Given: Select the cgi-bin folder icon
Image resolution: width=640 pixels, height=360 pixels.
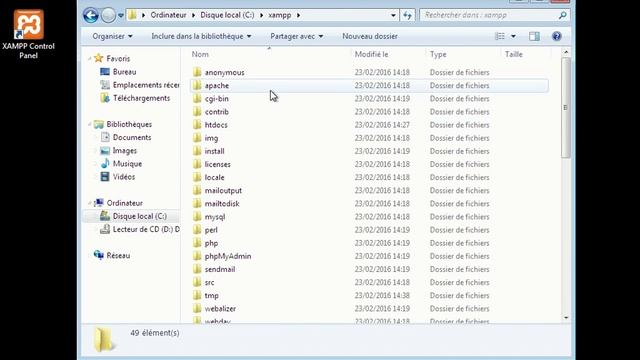Looking at the screenshot, I should (197, 98).
